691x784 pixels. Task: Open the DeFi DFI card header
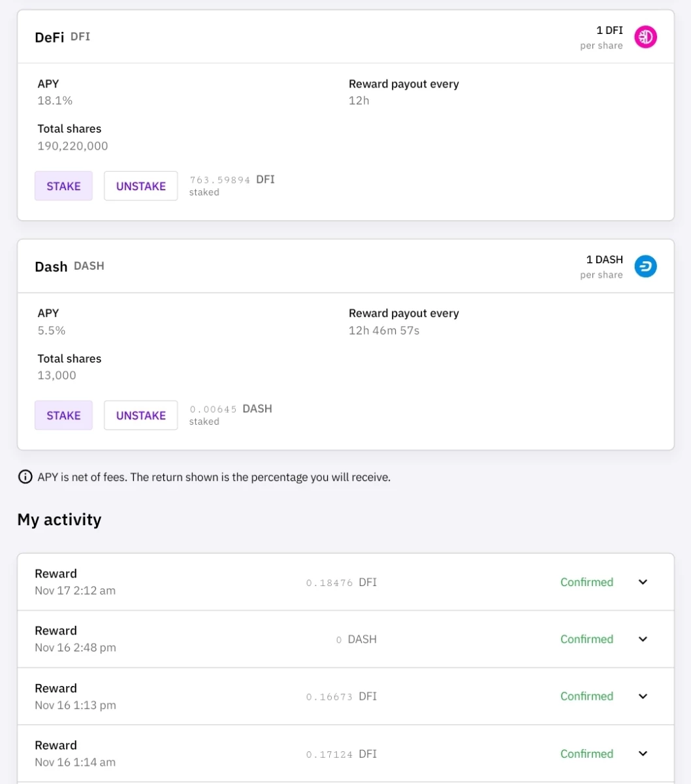click(345, 37)
